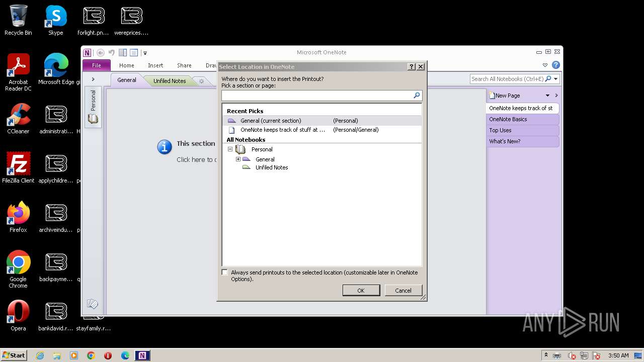Open the search scope dropdown arrow

pos(556,79)
